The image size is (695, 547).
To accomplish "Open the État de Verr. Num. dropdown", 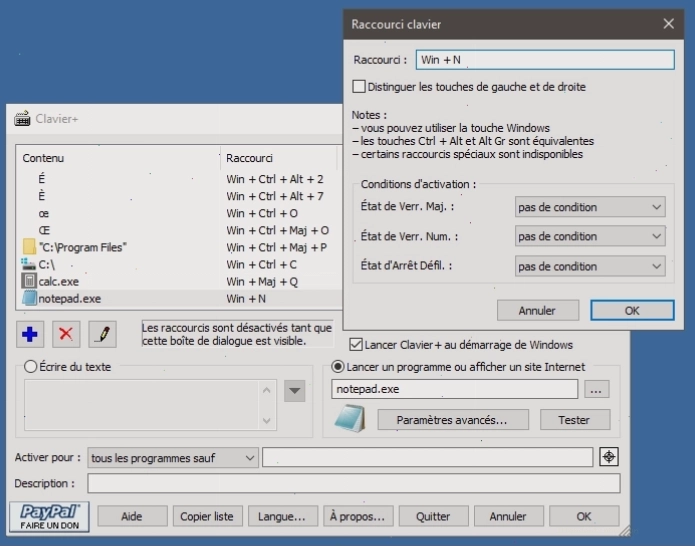I will (x=590, y=236).
